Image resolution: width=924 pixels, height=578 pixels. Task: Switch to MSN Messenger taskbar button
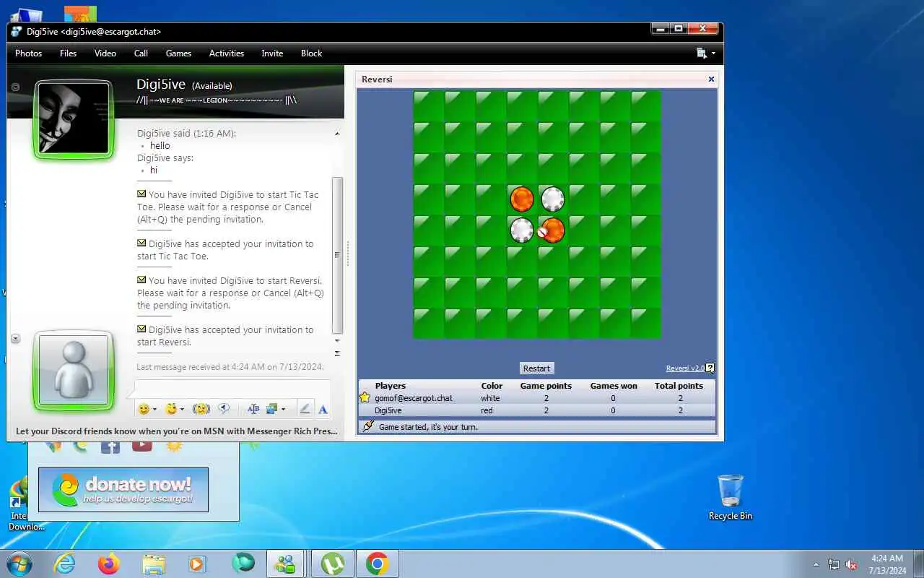(x=285, y=564)
